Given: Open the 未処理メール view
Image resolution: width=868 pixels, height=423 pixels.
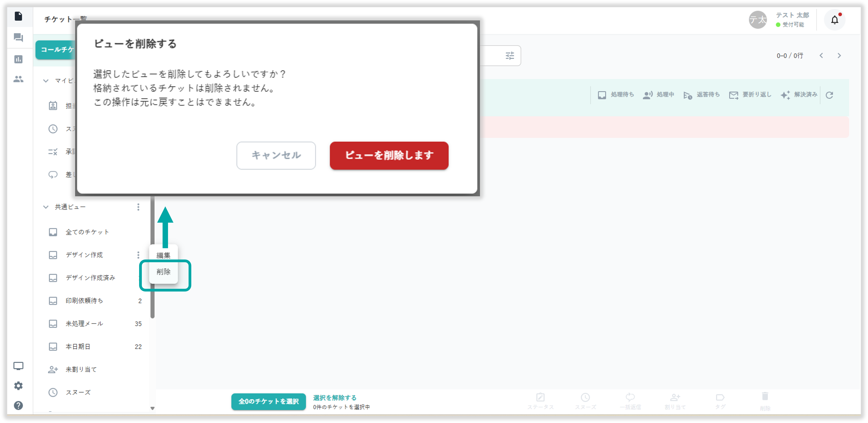Looking at the screenshot, I should (84, 324).
